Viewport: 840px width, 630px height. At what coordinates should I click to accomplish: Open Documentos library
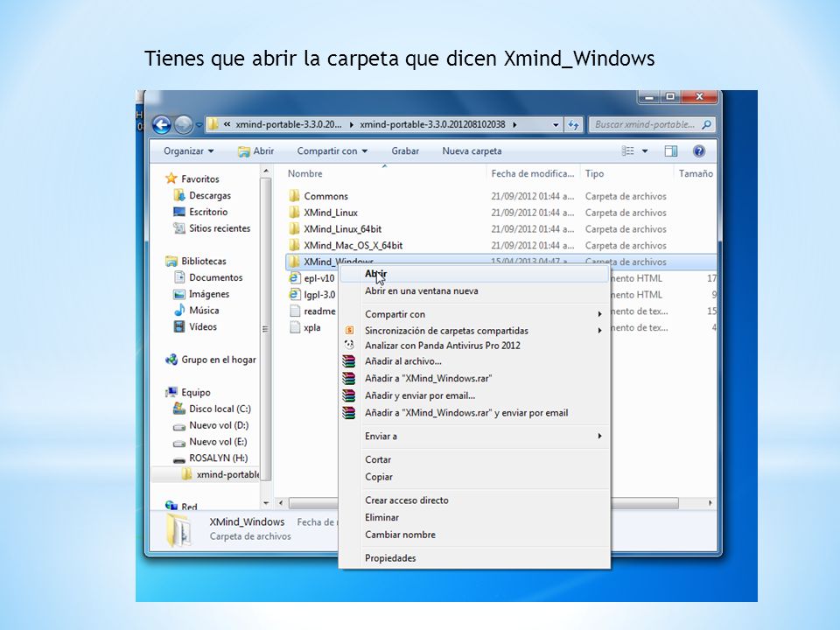[208, 277]
